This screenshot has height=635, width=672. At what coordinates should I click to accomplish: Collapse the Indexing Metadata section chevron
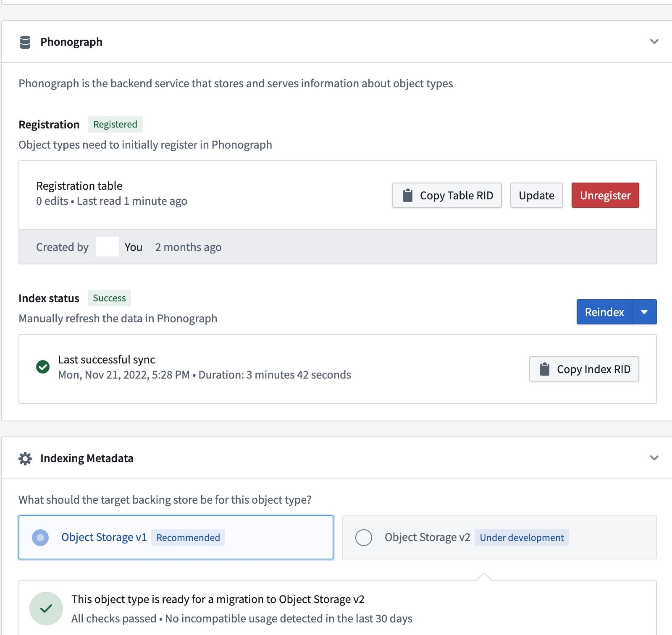[654, 458]
